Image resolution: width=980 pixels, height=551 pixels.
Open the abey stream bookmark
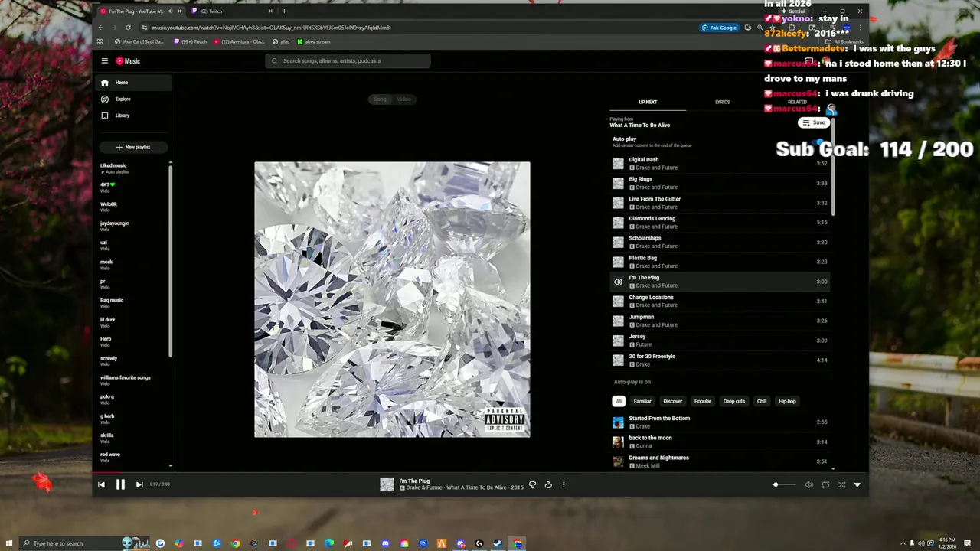point(314,42)
